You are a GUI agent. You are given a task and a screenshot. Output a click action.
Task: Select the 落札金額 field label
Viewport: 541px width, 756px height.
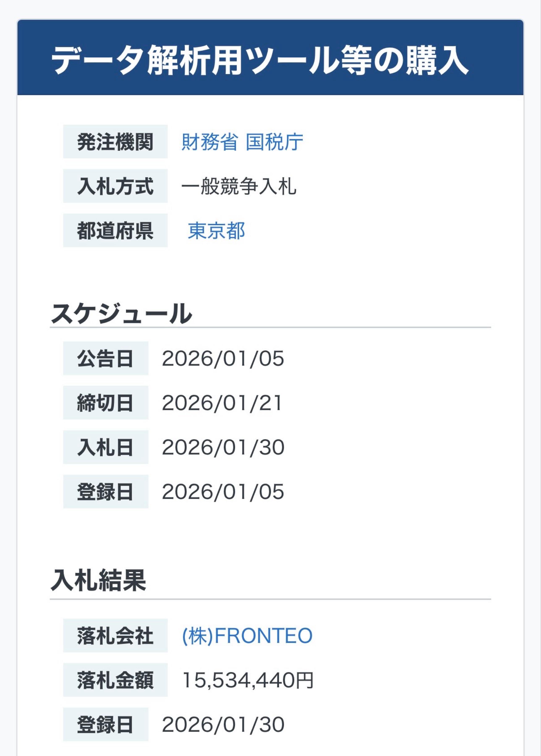tap(115, 680)
